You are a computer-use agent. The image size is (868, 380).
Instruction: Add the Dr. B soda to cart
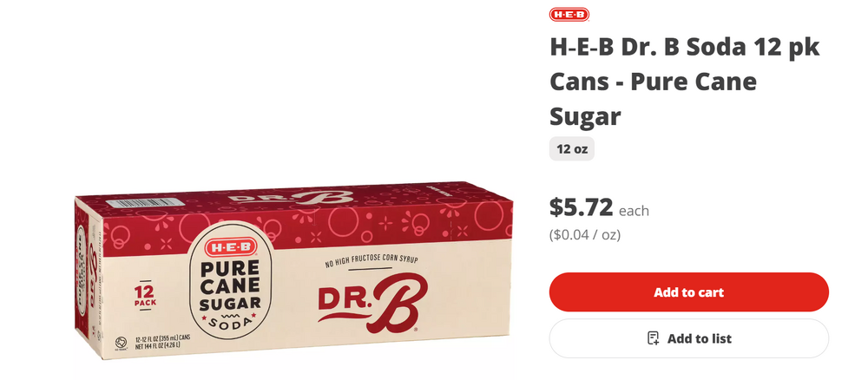(688, 292)
